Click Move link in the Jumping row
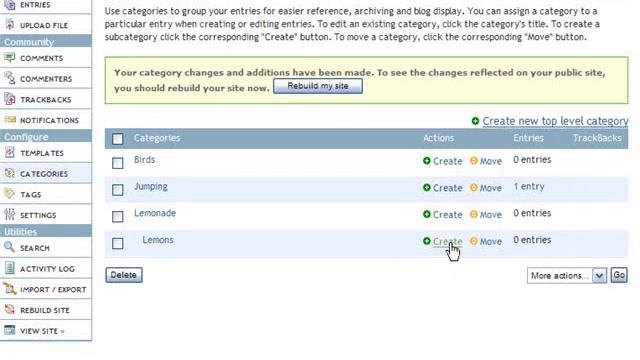Screen dimensions: 640x360 coord(491,188)
